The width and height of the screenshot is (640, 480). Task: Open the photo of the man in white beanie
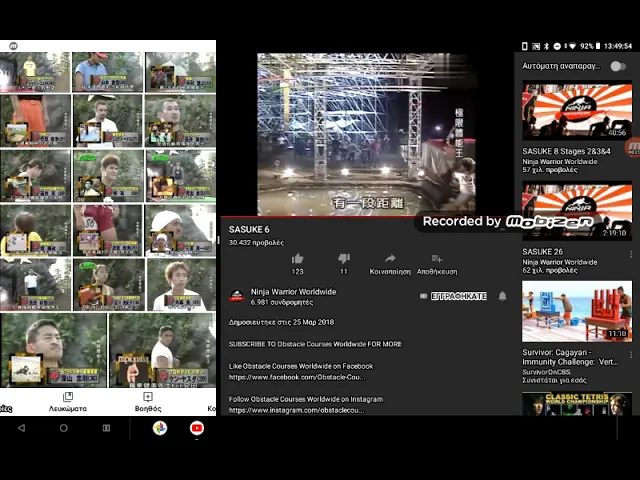click(x=180, y=231)
